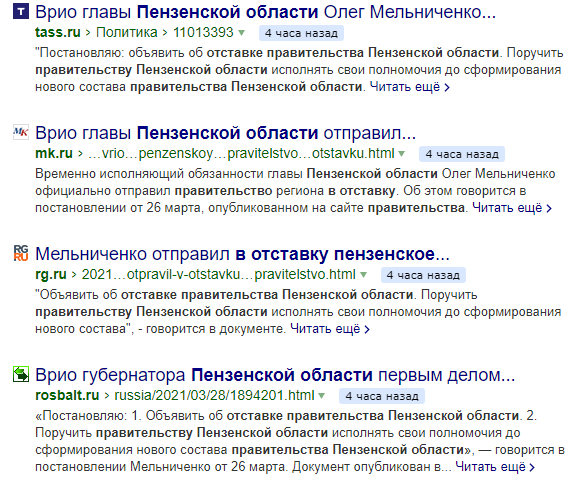Click 'Читать ещё' in the tass.ru snippet
This screenshot has width=577, height=487.
pos(410,87)
